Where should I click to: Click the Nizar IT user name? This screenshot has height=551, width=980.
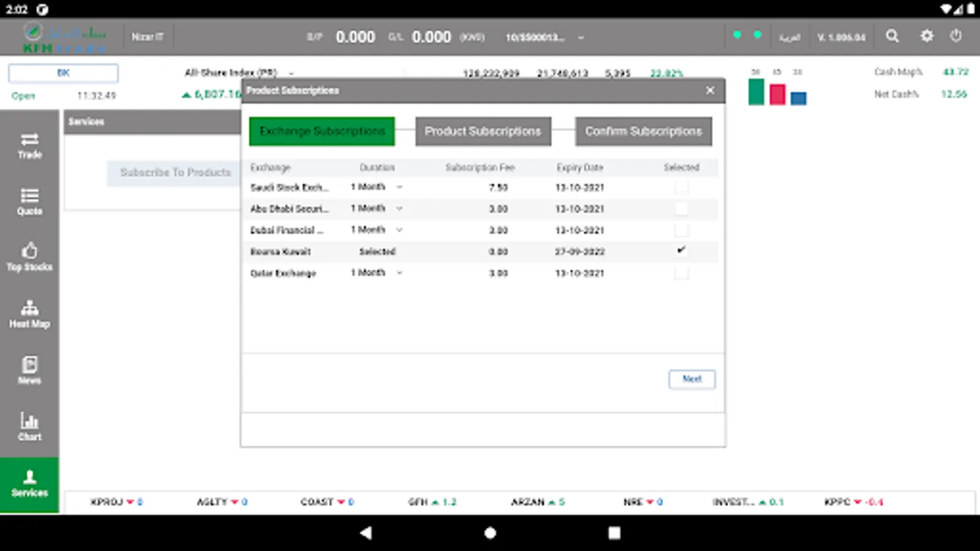(x=148, y=37)
